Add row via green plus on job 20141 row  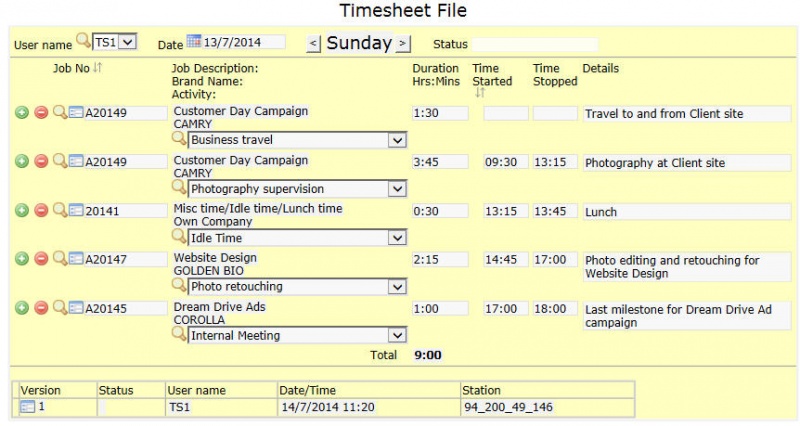click(21, 210)
